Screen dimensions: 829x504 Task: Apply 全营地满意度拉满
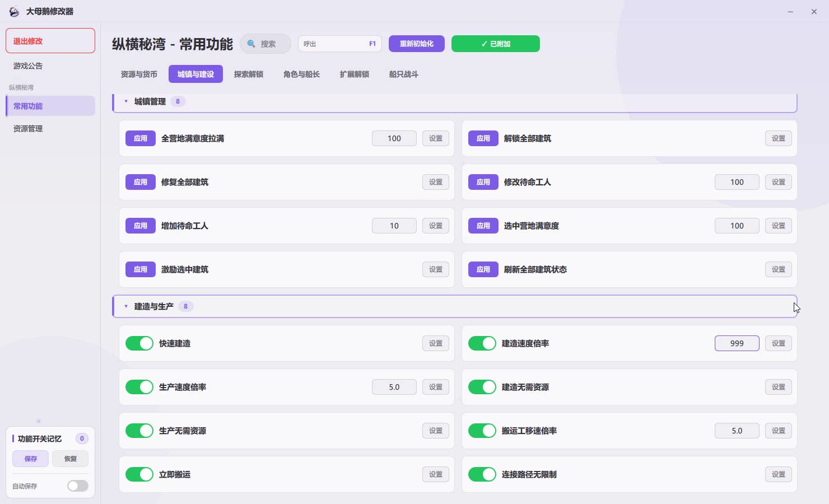tap(141, 138)
